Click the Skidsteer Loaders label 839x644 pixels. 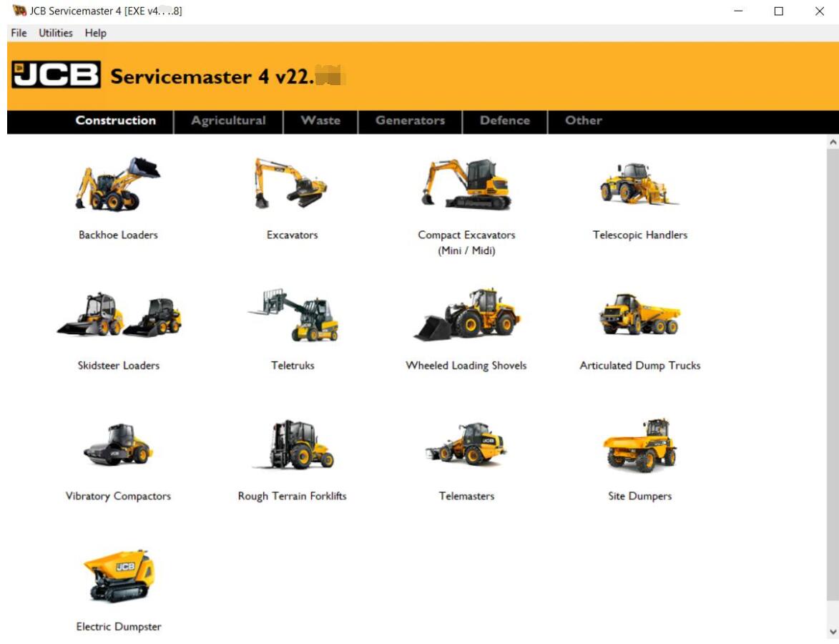point(118,365)
